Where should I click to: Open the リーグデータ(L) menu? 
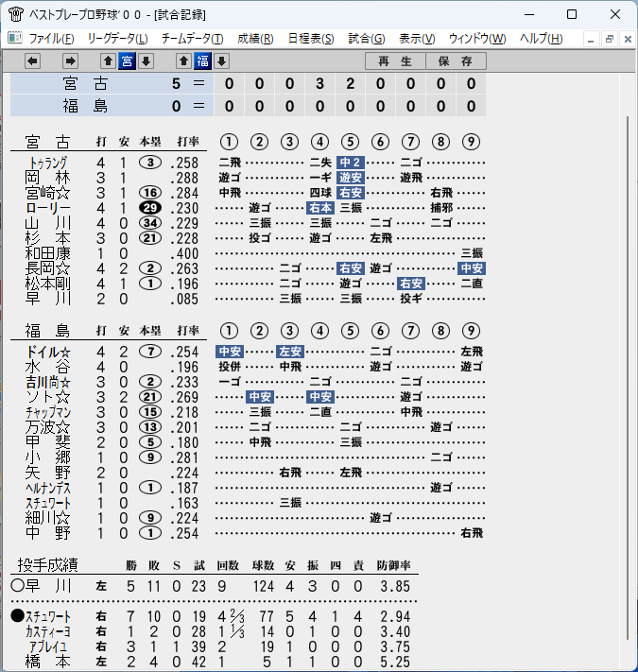[x=118, y=39]
